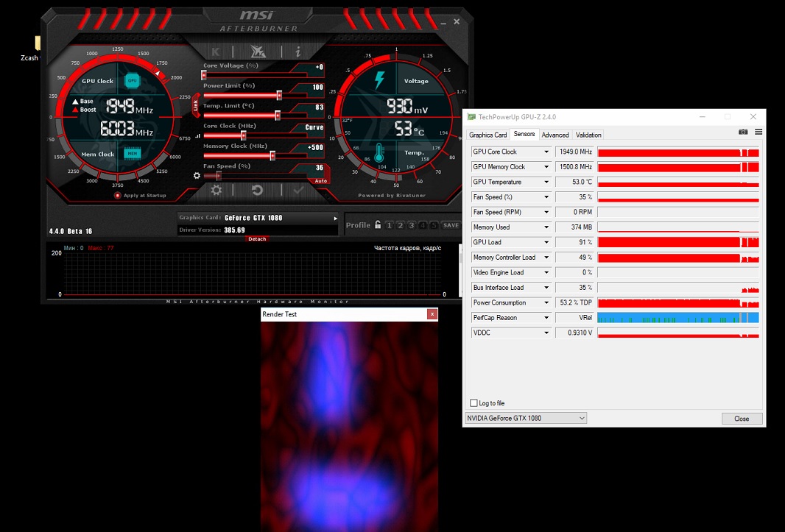Open GPU Memory Clock sensor dropdown
Image resolution: width=785 pixels, height=532 pixels.
click(x=546, y=166)
